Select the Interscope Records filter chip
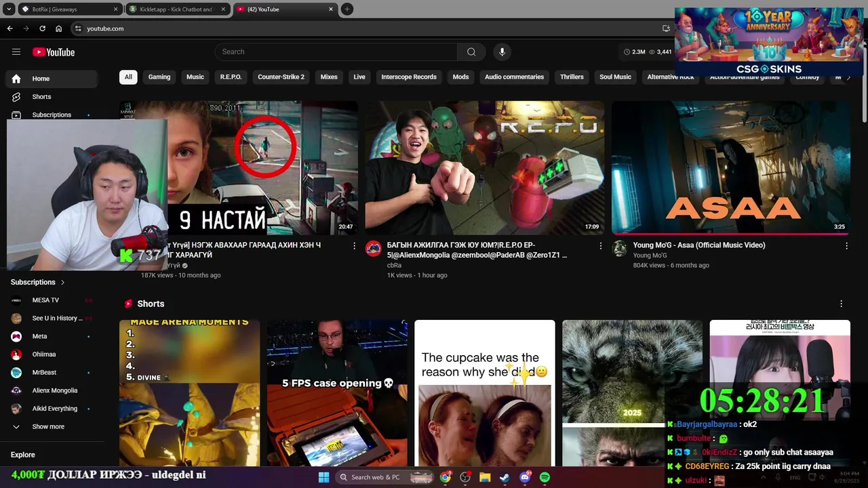Screen dimensions: 868x488 pos(409,77)
